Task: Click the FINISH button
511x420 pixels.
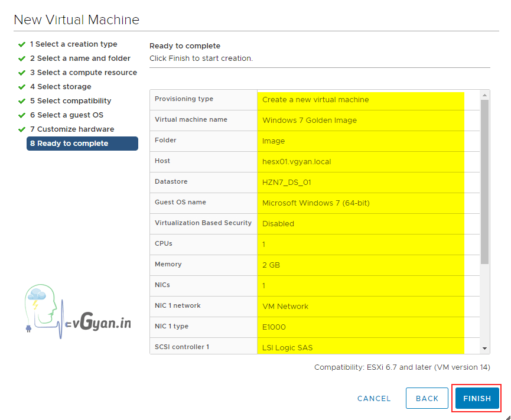Action: click(477, 398)
